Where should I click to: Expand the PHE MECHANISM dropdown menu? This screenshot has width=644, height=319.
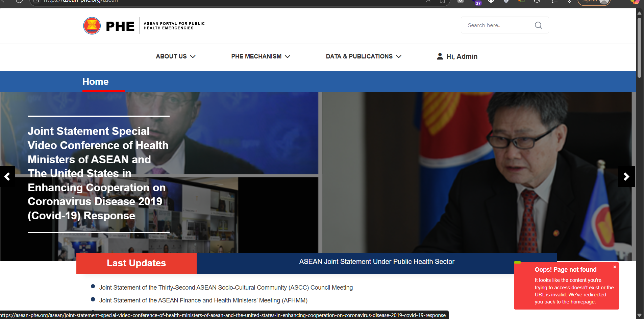261,56
